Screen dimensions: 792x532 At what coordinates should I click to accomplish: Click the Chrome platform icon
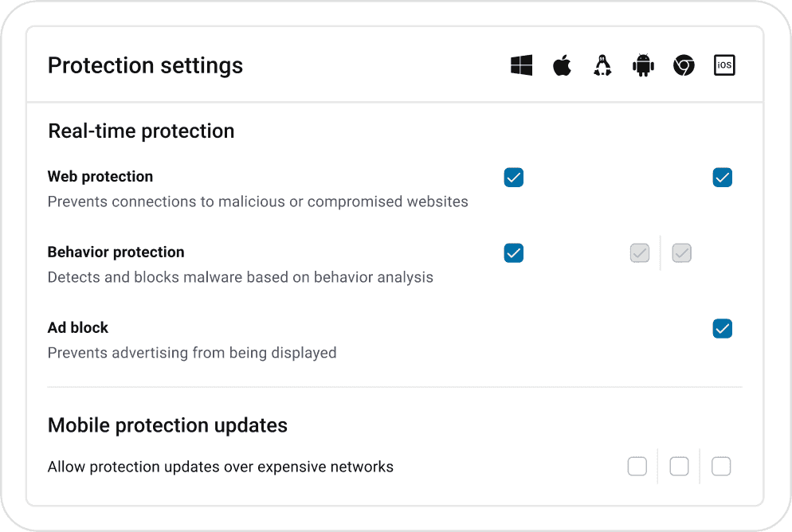pyautogui.click(x=684, y=65)
